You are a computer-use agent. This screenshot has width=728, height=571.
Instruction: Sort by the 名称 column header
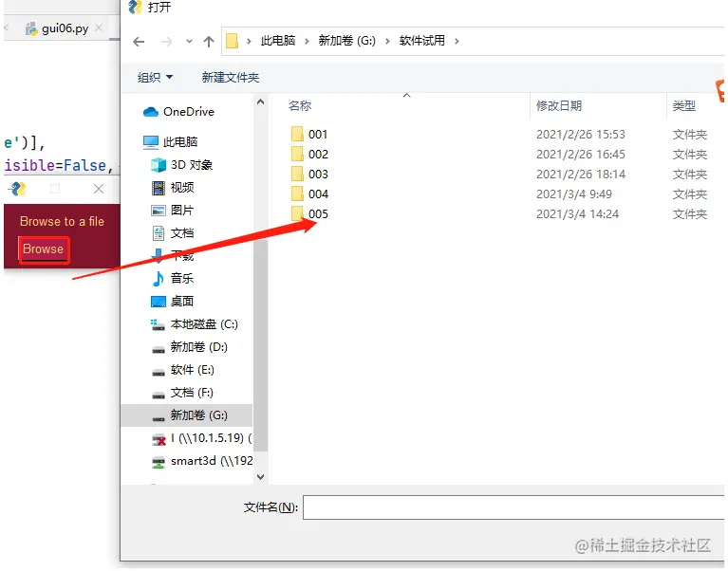pos(300,105)
